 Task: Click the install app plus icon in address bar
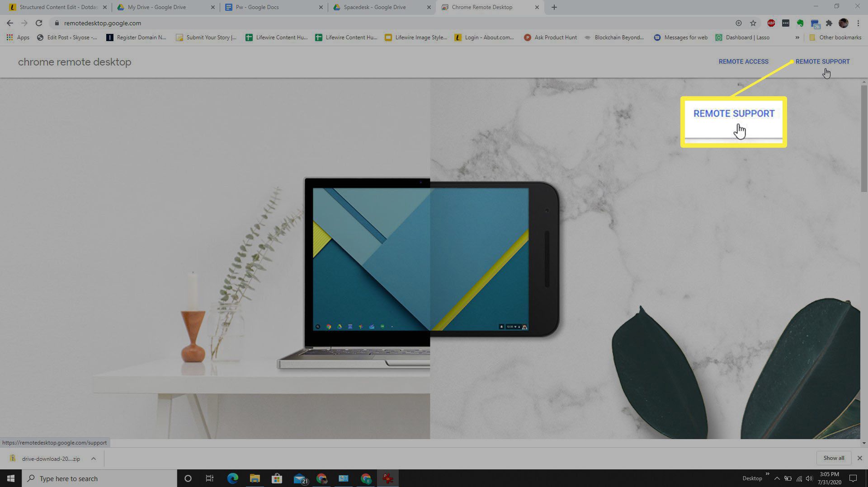coord(739,23)
